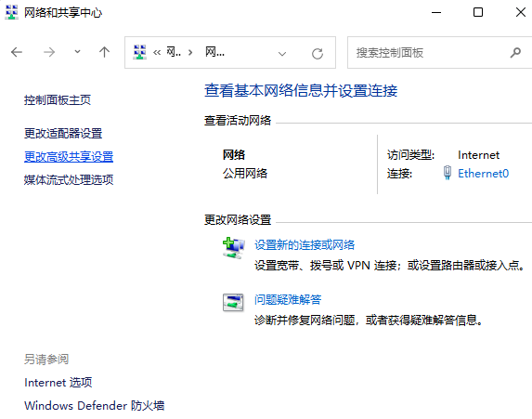Focus the 搜索控制面板 search box
The image size is (532, 419).
coord(430,53)
